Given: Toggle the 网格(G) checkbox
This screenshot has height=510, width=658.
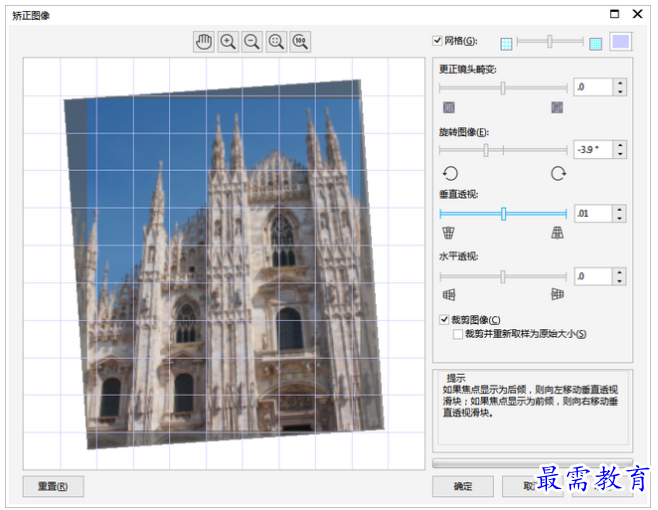Looking at the screenshot, I should [437, 41].
